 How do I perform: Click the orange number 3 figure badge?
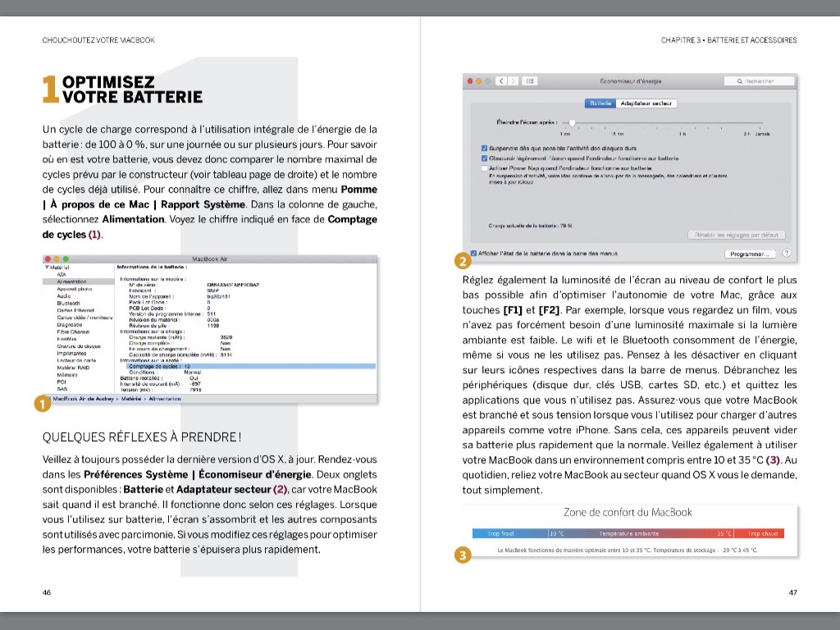coord(462,555)
